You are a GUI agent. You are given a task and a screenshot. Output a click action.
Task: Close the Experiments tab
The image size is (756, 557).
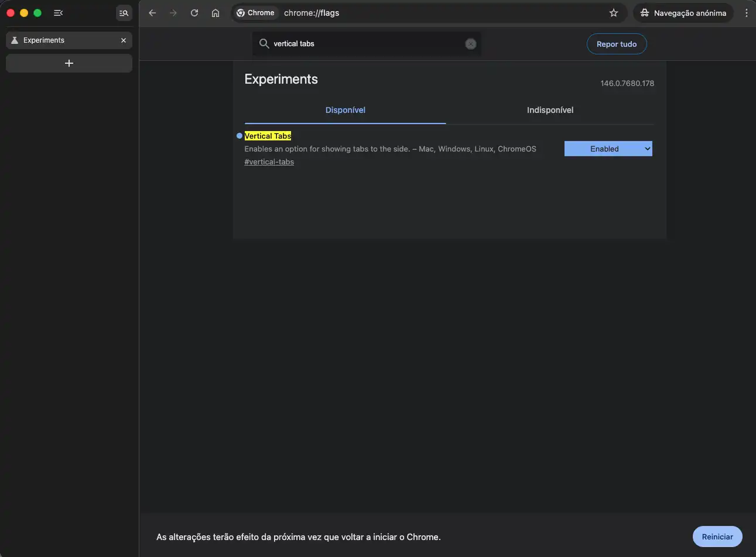pos(124,40)
